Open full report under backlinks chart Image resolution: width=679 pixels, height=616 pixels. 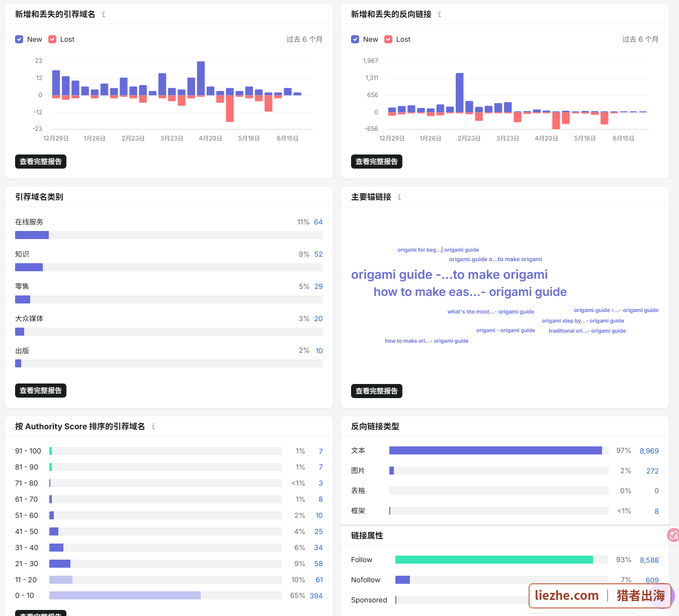point(377,162)
